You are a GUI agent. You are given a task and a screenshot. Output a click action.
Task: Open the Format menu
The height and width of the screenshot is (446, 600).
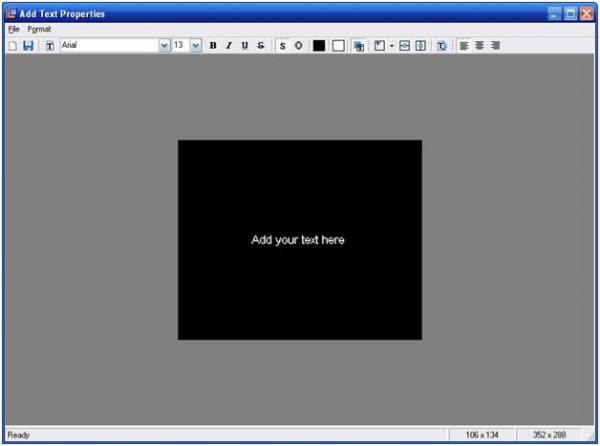[39, 29]
